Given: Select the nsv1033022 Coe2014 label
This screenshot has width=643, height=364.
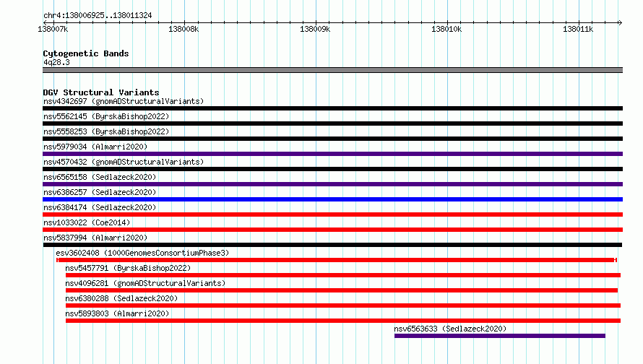Looking at the screenshot, I should point(87,222).
